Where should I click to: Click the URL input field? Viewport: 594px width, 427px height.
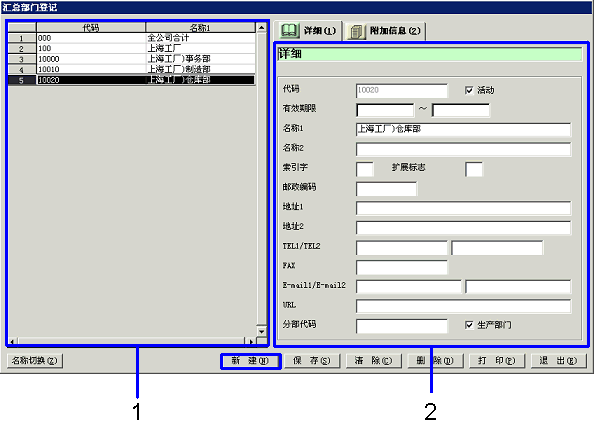point(463,306)
